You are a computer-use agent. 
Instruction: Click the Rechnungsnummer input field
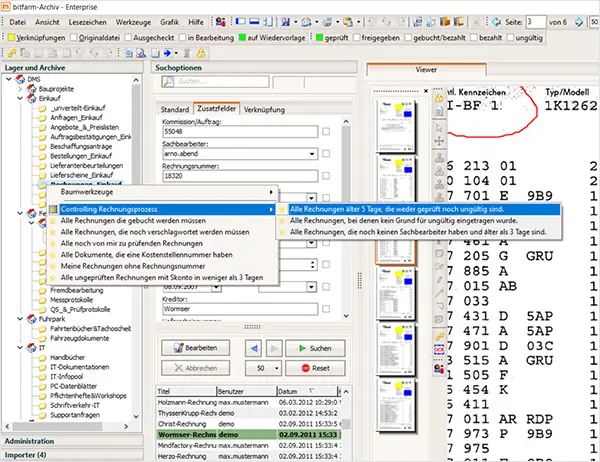240,176
